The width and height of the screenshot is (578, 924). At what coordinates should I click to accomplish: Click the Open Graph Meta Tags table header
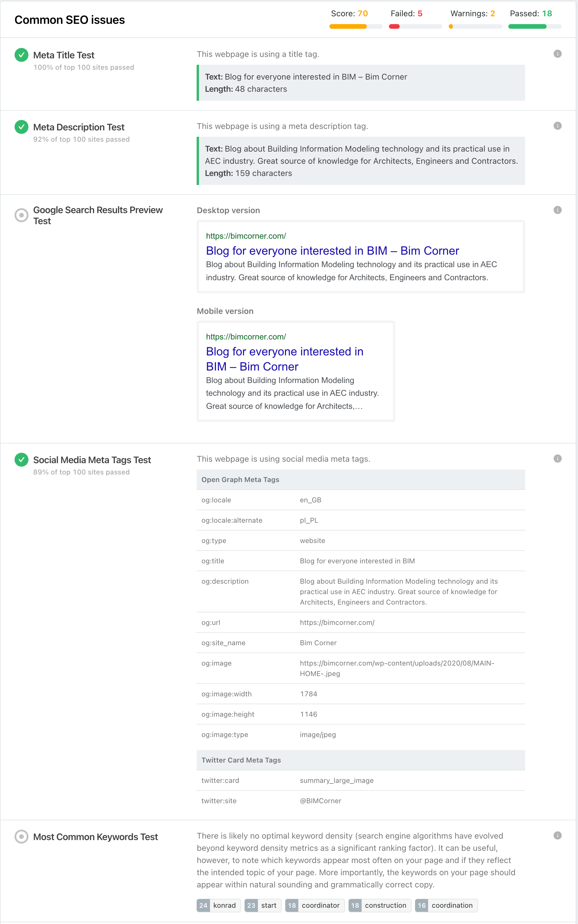click(361, 480)
